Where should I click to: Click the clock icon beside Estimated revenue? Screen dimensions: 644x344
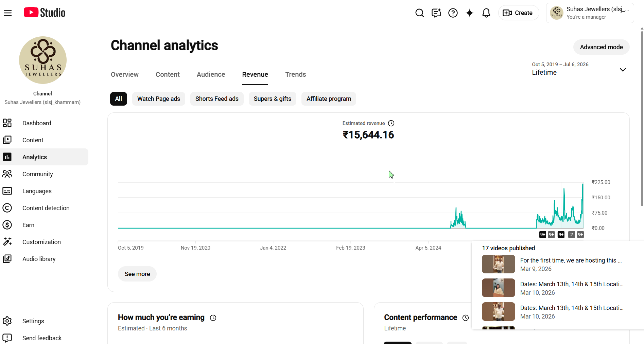tap(391, 123)
